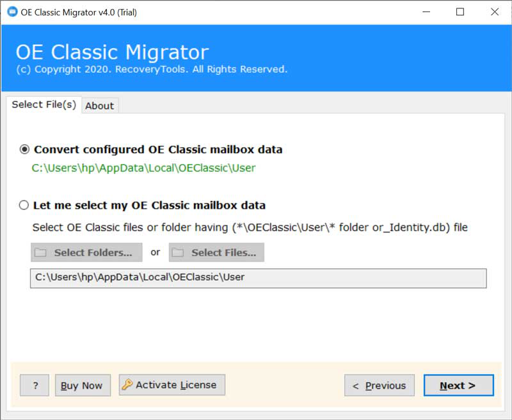Click the folder icon on Select Files
This screenshot has width=512, height=420.
tap(178, 252)
